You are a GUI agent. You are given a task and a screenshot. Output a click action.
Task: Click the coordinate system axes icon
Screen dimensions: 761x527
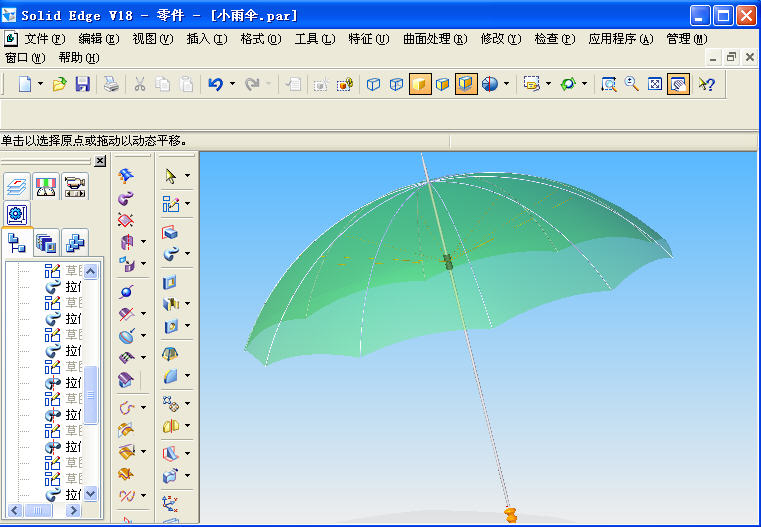pyautogui.click(x=170, y=503)
